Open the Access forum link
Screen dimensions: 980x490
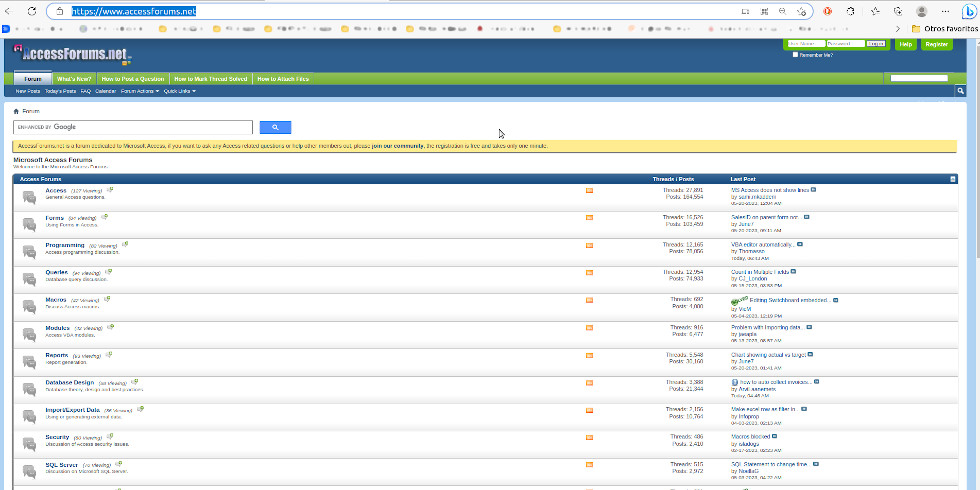click(56, 190)
